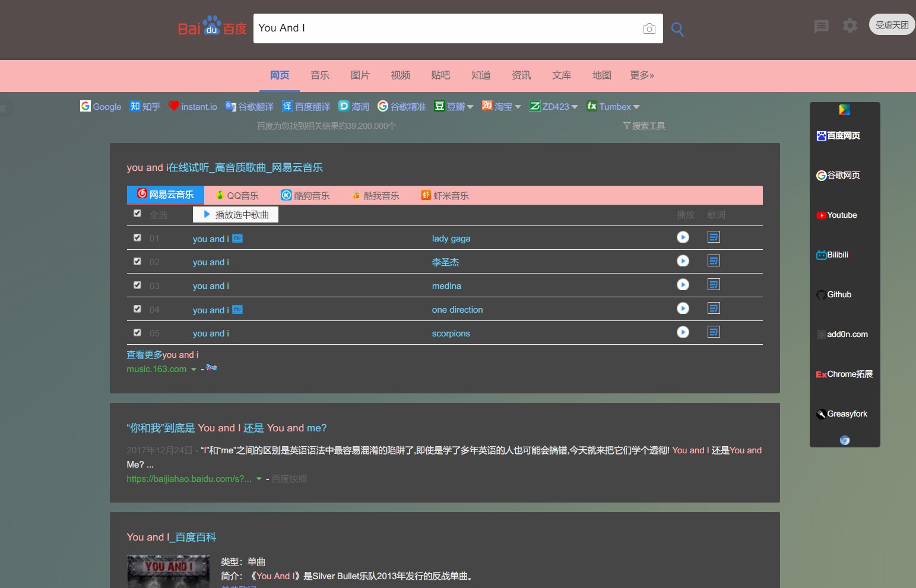Select the 酷狗音乐 source tab
This screenshot has width=916, height=588.
tap(305, 195)
